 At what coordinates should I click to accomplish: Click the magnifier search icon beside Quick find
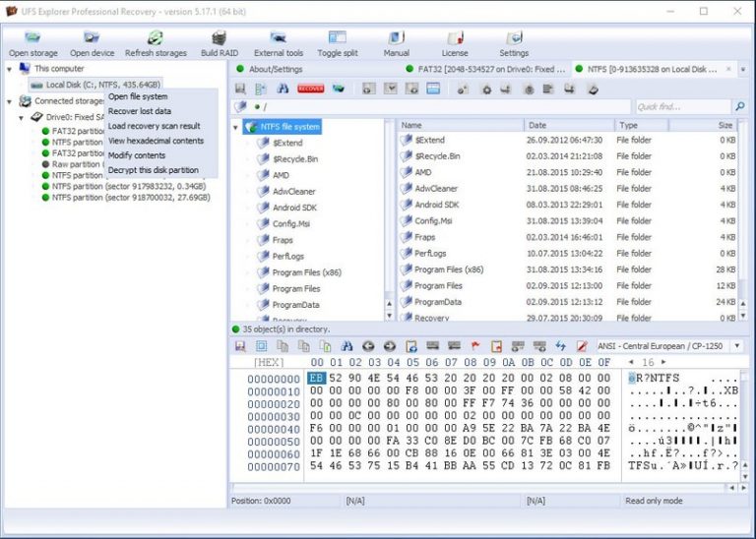tap(739, 106)
